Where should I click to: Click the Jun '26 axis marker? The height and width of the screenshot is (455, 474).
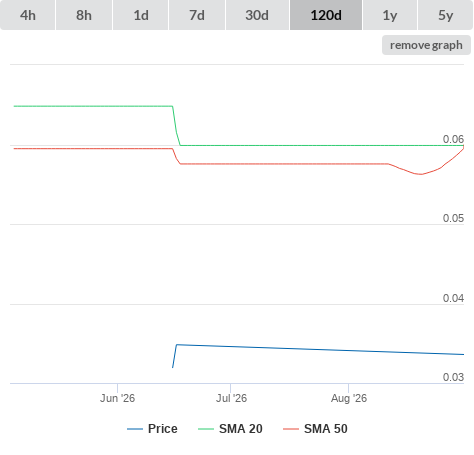(x=117, y=398)
